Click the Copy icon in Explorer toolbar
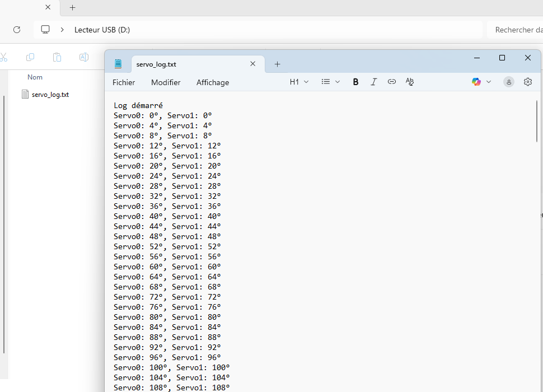543x392 pixels. tap(30, 57)
